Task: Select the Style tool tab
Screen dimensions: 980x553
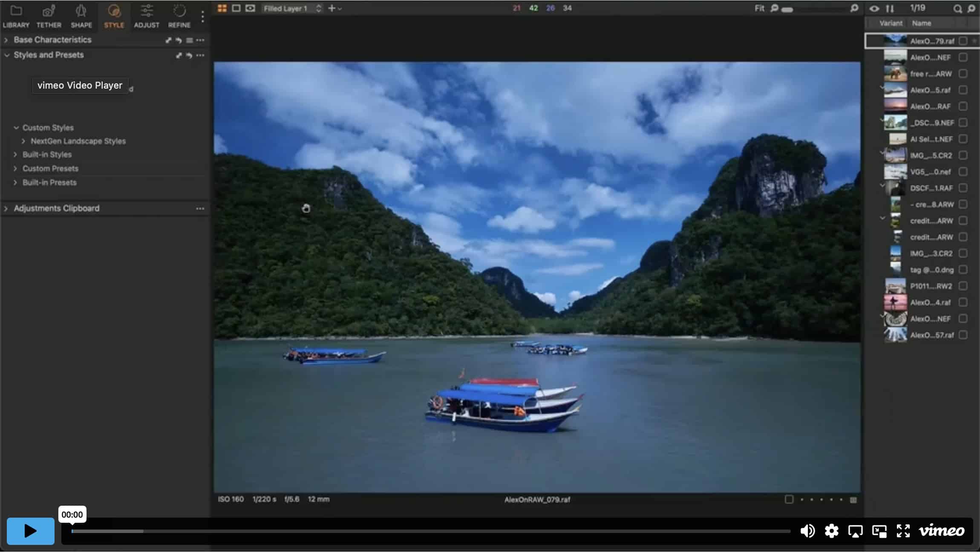Action: click(x=114, y=16)
